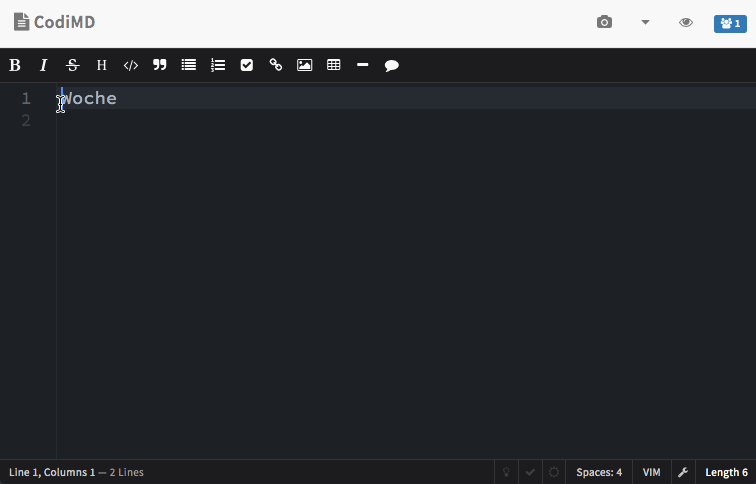Screen dimensions: 756x484
Task: Insert a code block
Action: [x=131, y=65]
